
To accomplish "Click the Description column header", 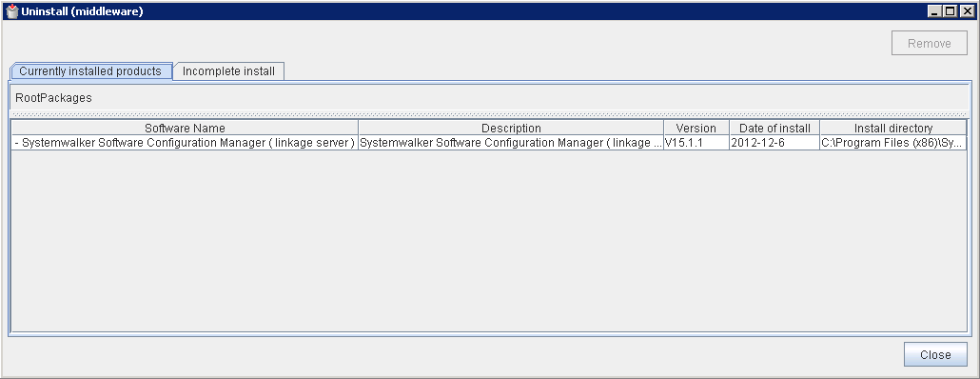I will [x=511, y=129].
